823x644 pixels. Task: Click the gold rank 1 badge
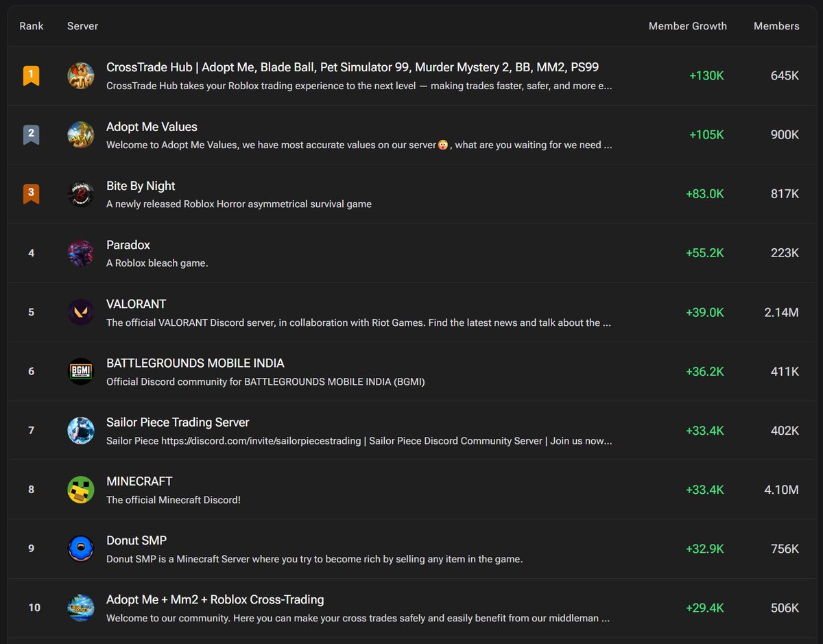pos(31,75)
